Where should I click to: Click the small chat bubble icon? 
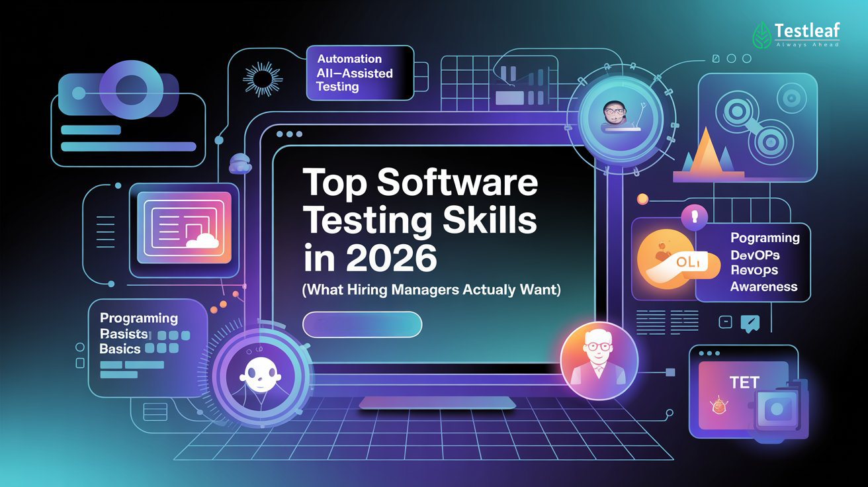point(751,322)
